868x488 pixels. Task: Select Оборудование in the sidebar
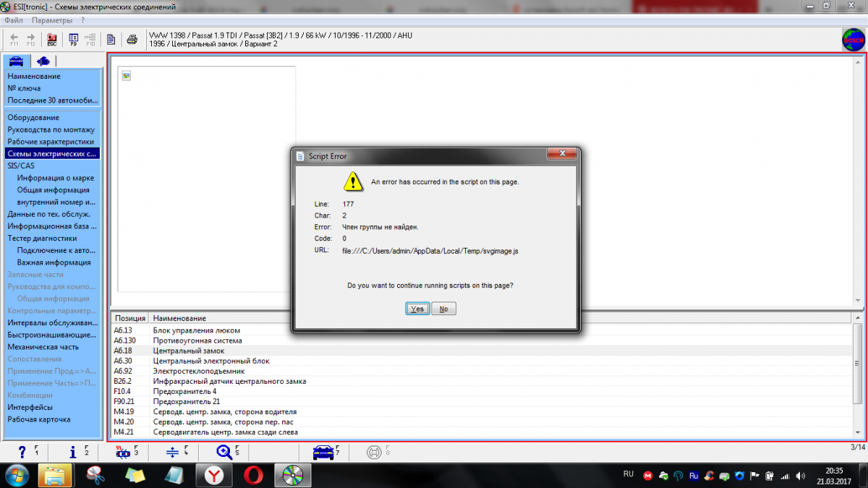coord(33,117)
